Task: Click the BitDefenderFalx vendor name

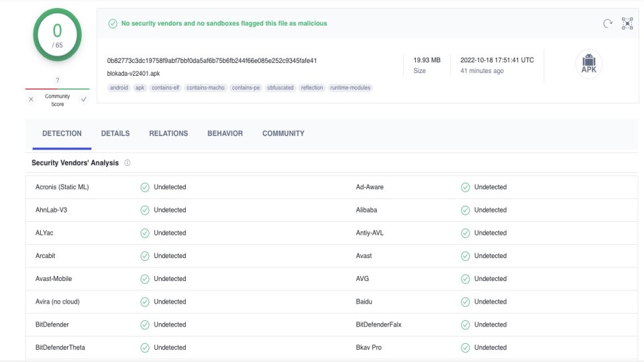Action: (x=378, y=324)
